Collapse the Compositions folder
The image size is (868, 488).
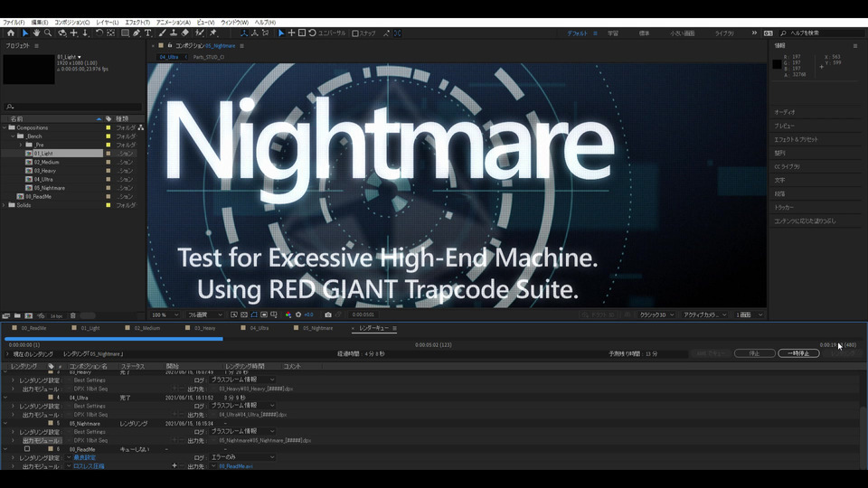5,127
